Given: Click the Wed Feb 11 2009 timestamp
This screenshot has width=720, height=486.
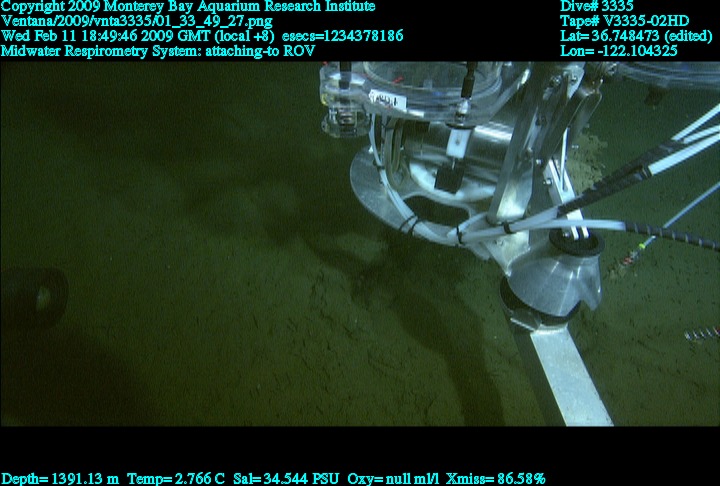Looking at the screenshot, I should point(138,36).
